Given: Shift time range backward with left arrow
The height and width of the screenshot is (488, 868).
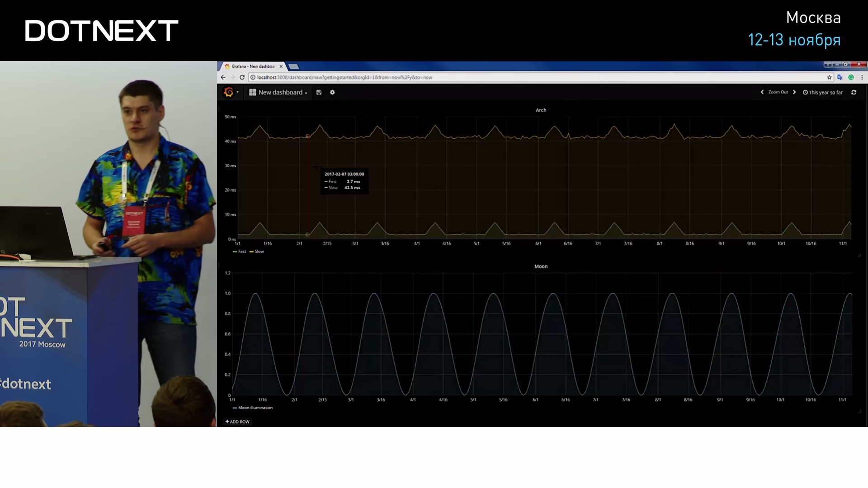Looking at the screenshot, I should click(x=762, y=92).
